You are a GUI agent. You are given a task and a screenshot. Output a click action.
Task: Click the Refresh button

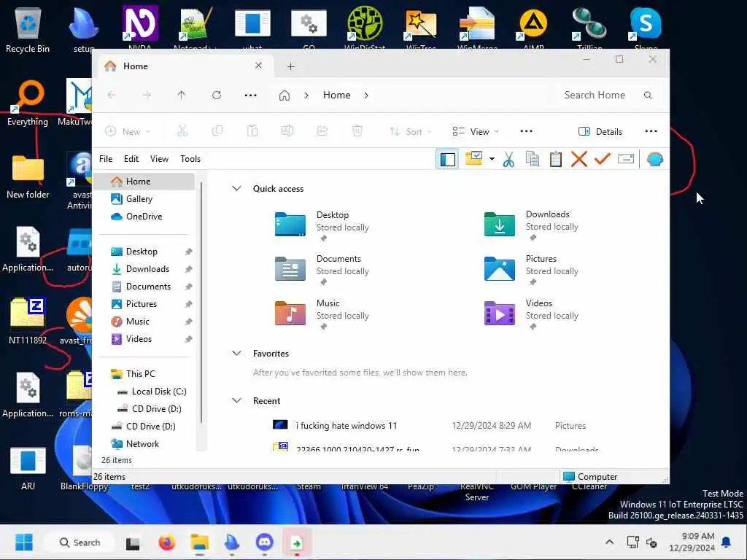click(217, 96)
